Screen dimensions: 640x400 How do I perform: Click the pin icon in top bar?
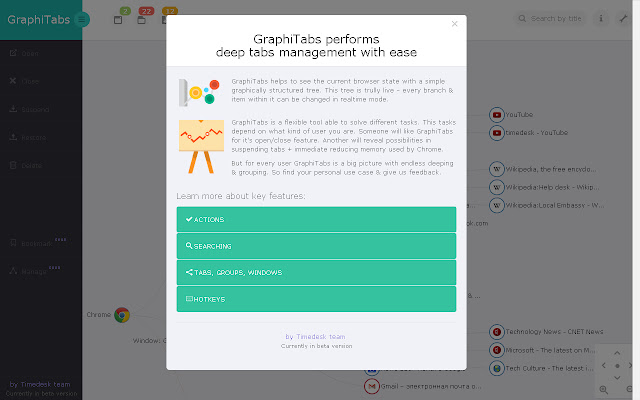click(623, 18)
